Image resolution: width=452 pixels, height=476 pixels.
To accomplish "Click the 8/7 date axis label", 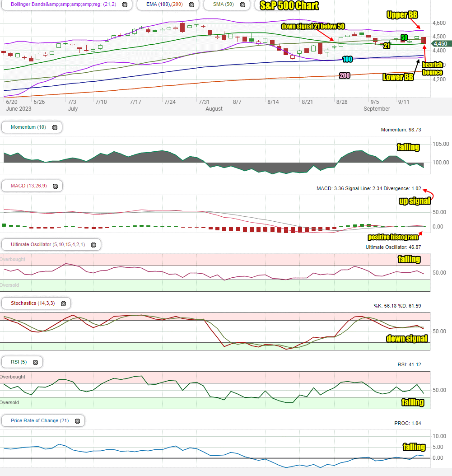I will tap(237, 102).
